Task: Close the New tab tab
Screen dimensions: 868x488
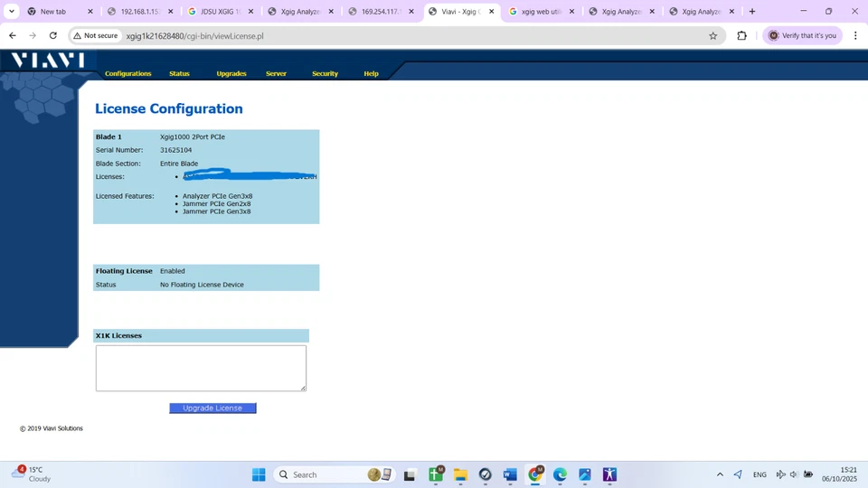Action: 90,11
